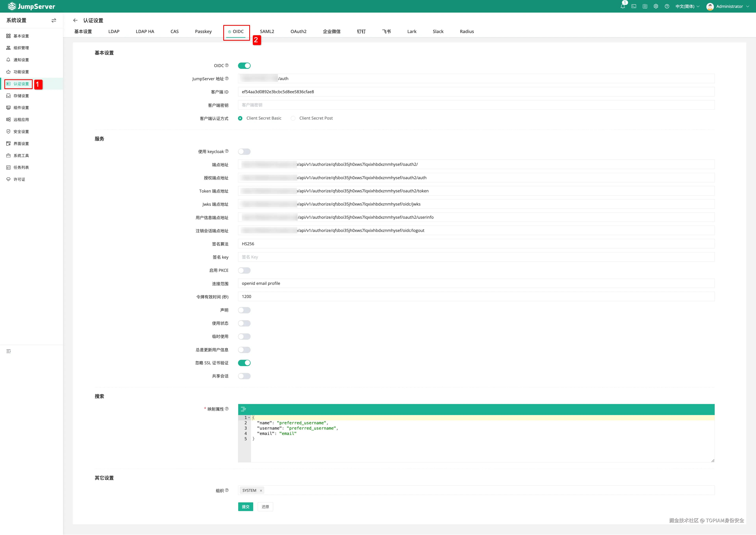Switch to the SAML2 tab
Viewport: 756px width, 535px height.
point(267,32)
